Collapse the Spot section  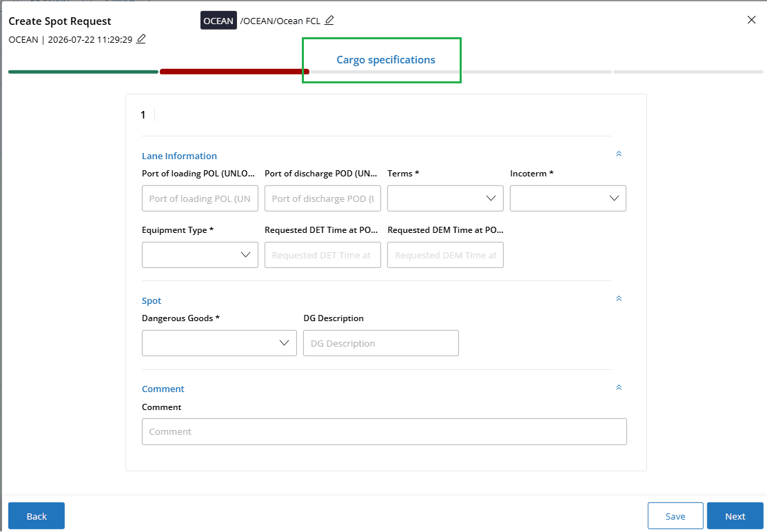[x=618, y=299]
